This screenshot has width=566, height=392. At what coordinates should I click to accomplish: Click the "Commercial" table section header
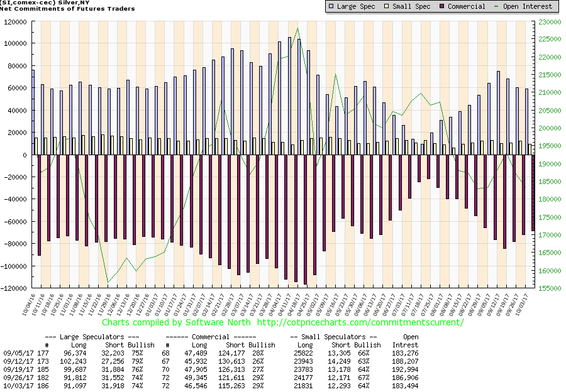pyautogui.click(x=221, y=337)
